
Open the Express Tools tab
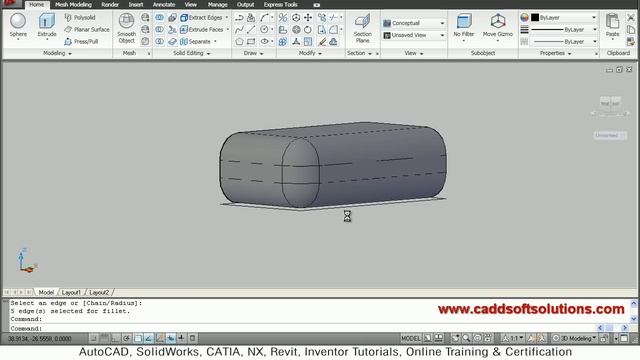tap(280, 4)
